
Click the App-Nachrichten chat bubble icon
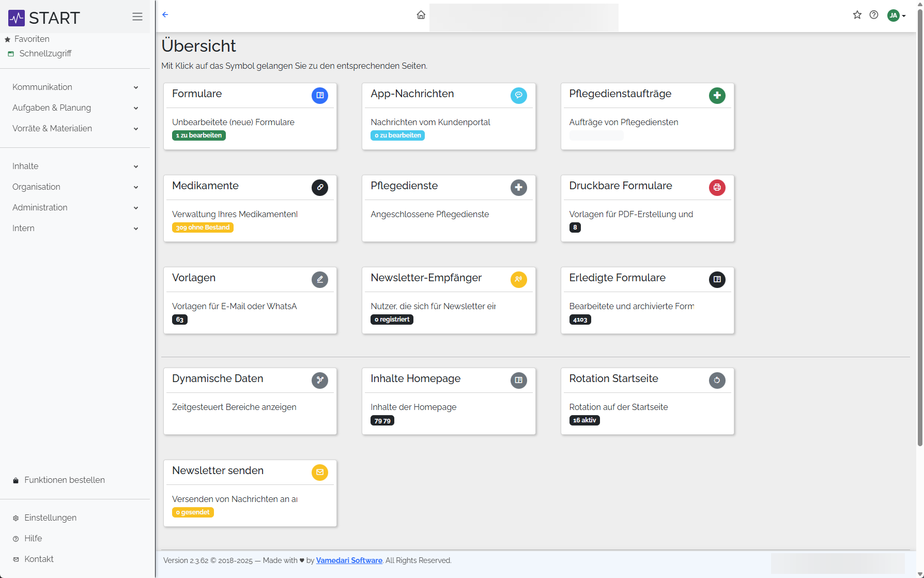pyautogui.click(x=518, y=96)
